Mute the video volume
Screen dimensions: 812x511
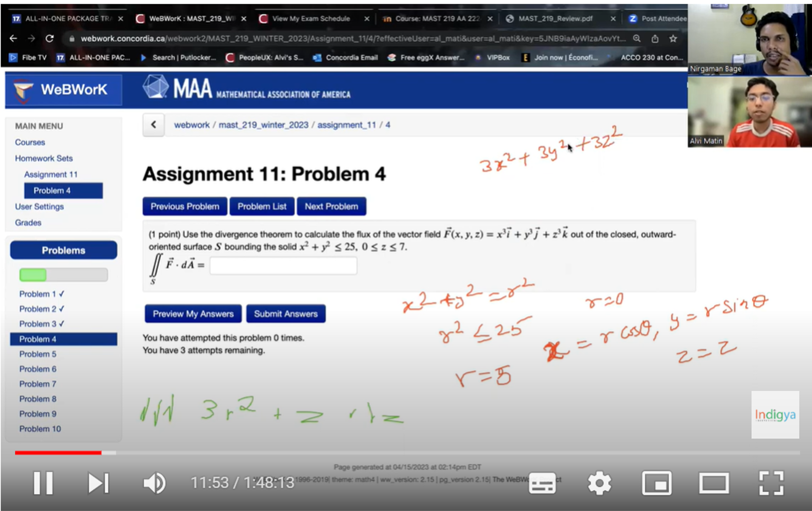coord(155,483)
